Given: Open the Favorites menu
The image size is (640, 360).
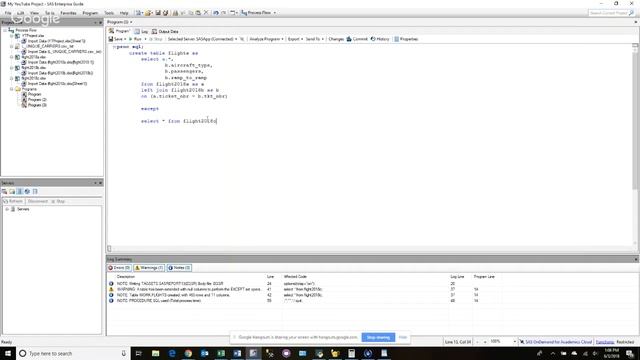Looking at the screenshot, I should (68, 13).
